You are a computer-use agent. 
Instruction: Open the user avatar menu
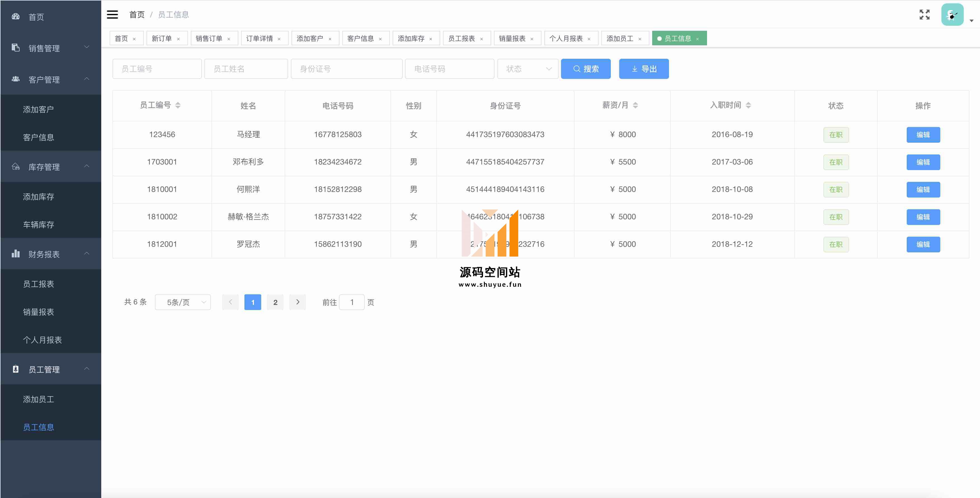coord(952,15)
